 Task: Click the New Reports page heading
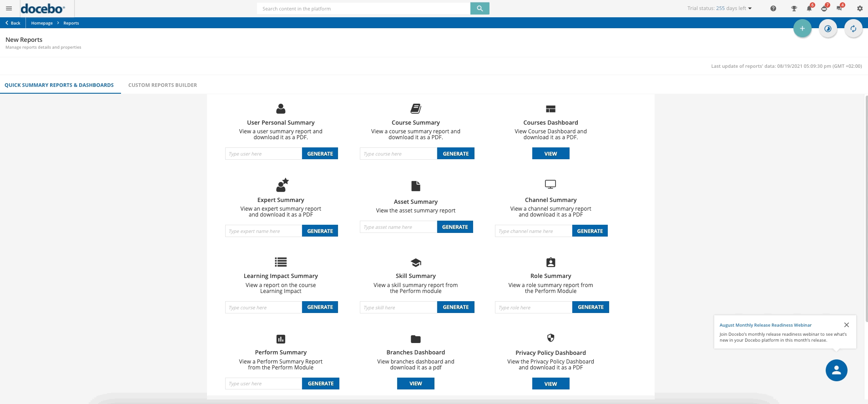click(x=24, y=40)
